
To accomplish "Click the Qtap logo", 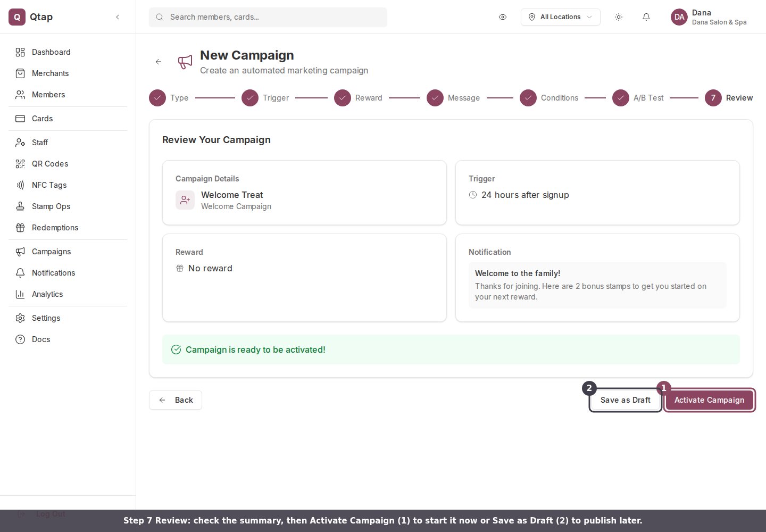I will pyautogui.click(x=17, y=17).
